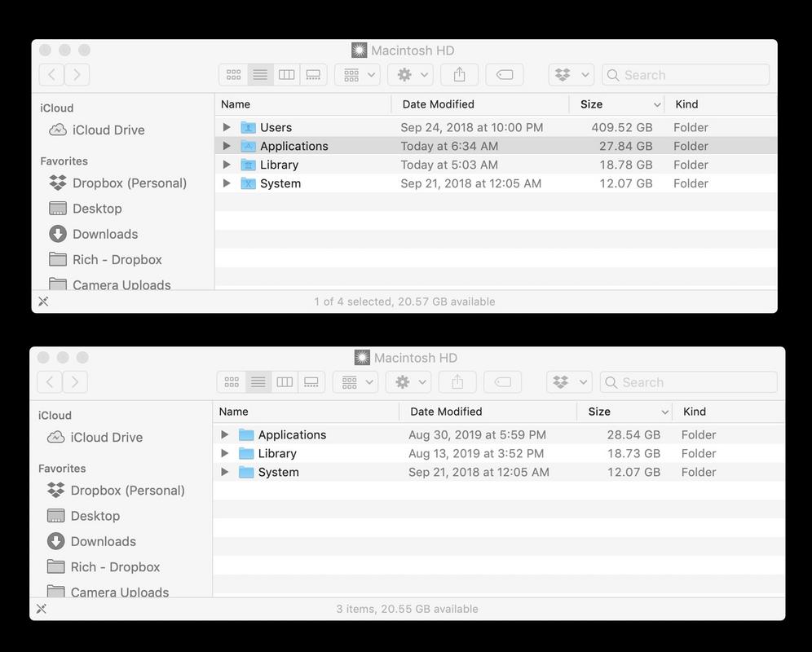Screen dimensions: 812x652
Task: Select Library folder in bottom window
Action: pyautogui.click(x=499, y=453)
